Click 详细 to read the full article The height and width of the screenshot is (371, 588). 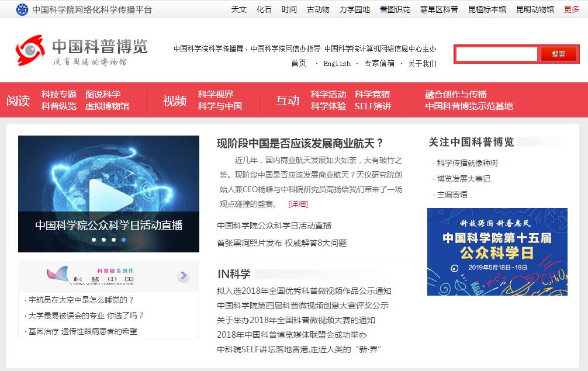tap(298, 204)
